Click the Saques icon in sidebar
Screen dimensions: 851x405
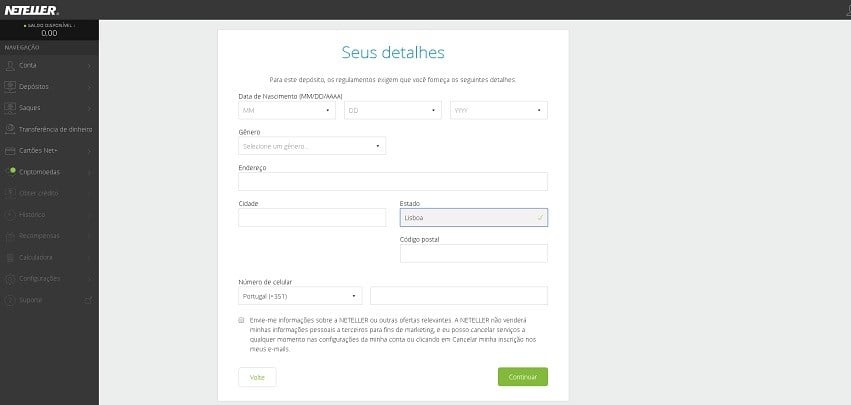click(10, 108)
